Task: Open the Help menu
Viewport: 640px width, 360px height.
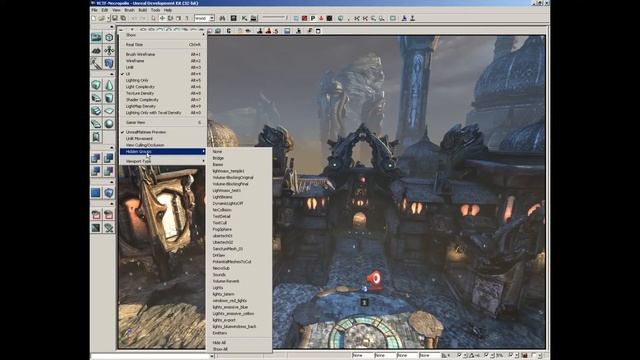Action: [x=168, y=10]
